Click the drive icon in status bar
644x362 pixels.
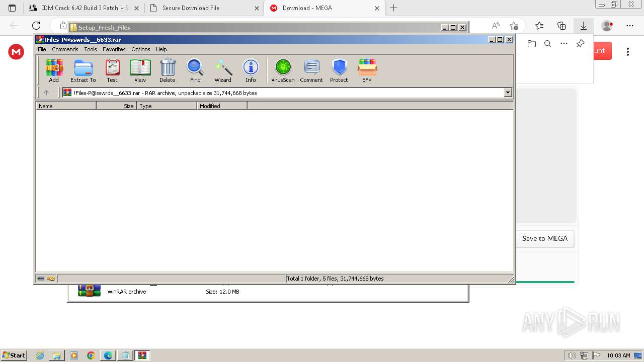coord(41,279)
